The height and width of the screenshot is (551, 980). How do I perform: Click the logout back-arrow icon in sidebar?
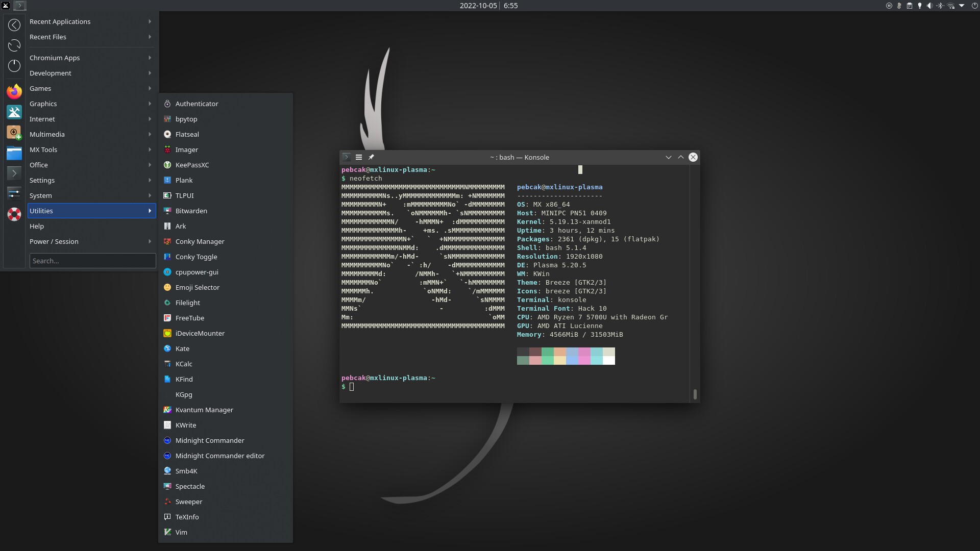[14, 25]
